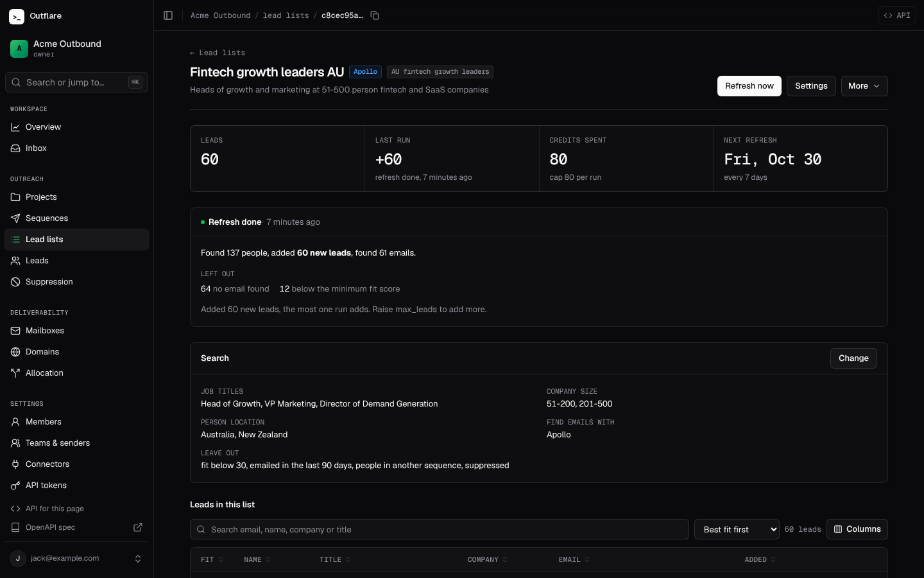Expand the More dropdown
The image size is (924, 578).
click(x=864, y=86)
